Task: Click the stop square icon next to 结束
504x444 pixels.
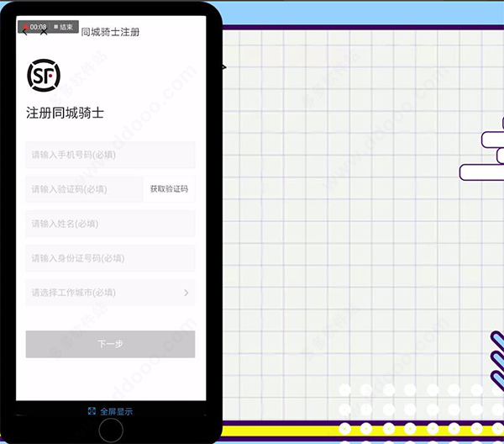Action: pyautogui.click(x=56, y=27)
